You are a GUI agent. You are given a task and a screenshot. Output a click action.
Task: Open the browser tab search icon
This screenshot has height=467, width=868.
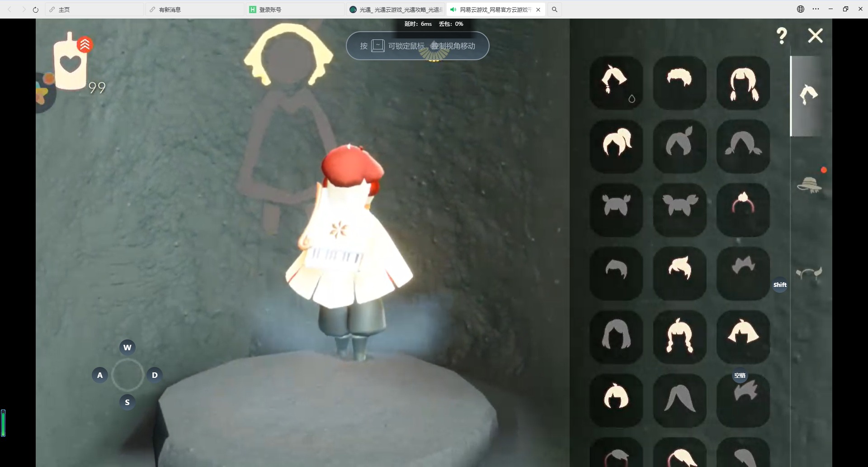555,10
